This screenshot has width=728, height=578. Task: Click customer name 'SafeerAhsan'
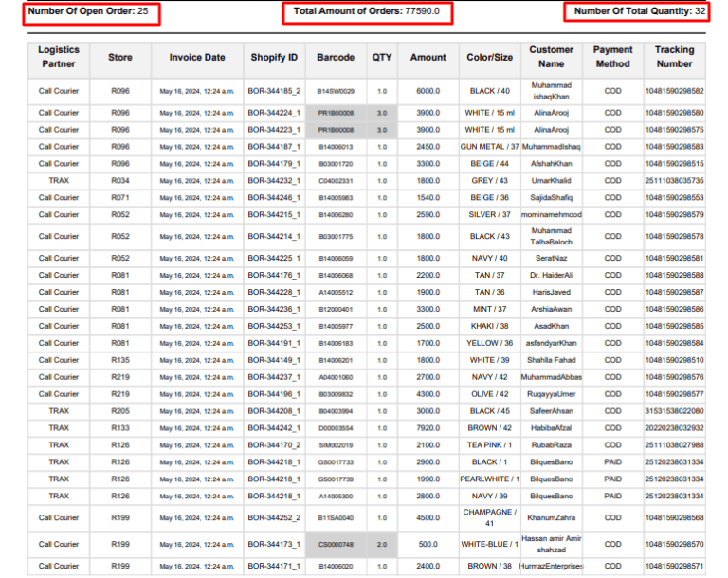click(x=551, y=411)
